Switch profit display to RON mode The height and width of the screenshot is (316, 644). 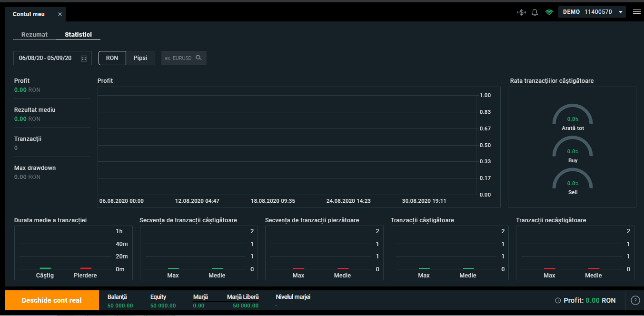click(x=112, y=58)
